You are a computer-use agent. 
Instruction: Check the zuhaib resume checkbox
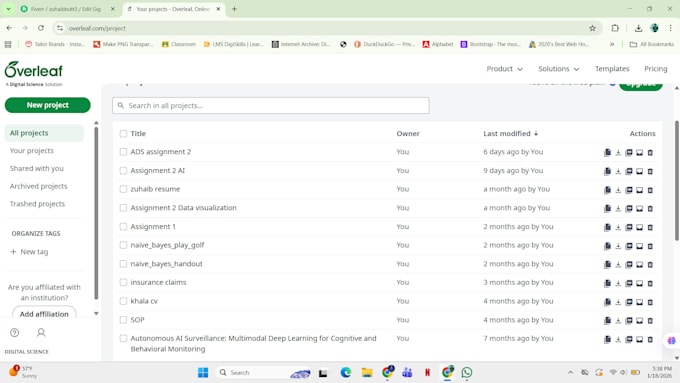pos(123,189)
